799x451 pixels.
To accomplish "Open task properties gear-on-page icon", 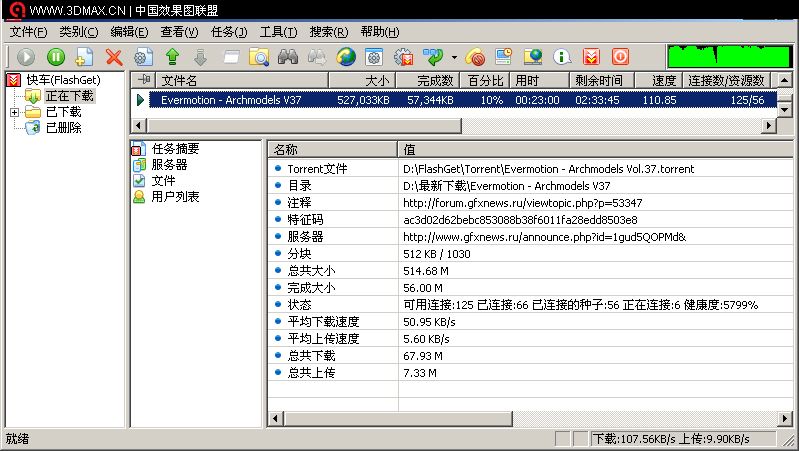I will [x=143, y=57].
